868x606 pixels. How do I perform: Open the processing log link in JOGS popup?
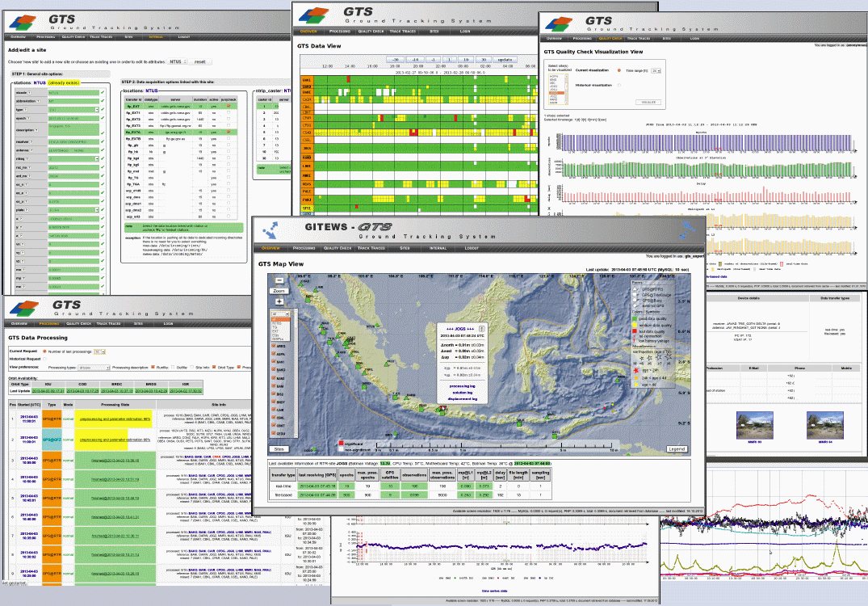click(463, 386)
